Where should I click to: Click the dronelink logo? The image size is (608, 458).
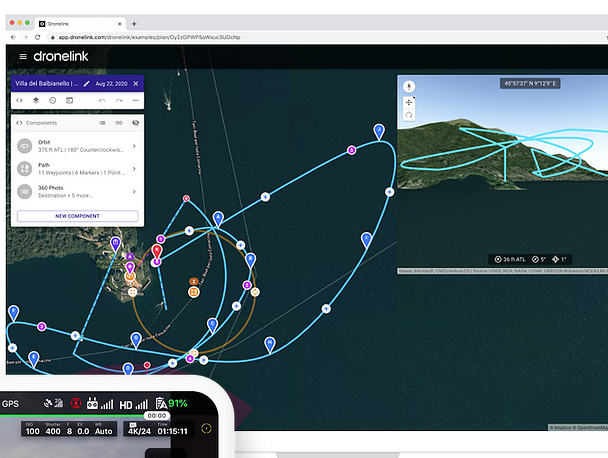(61, 56)
